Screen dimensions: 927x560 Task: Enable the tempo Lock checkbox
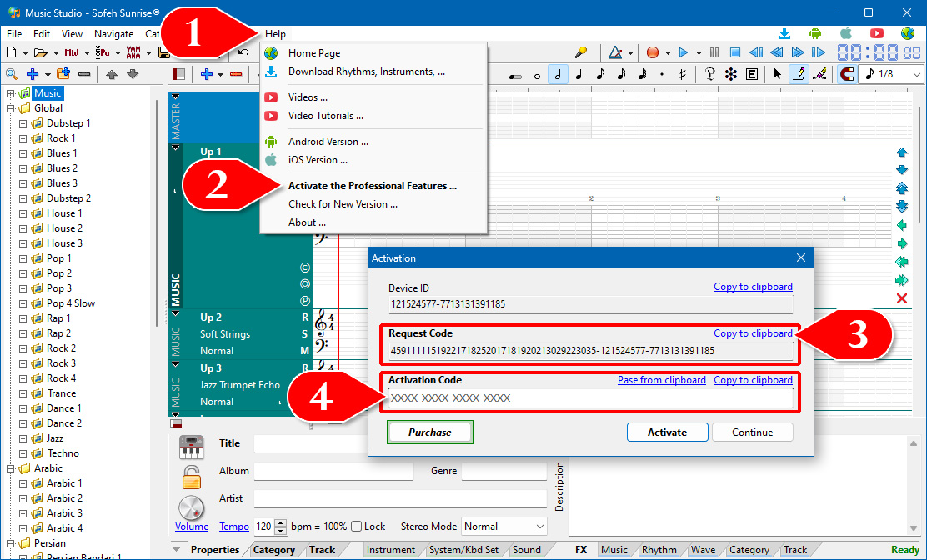[x=357, y=527]
